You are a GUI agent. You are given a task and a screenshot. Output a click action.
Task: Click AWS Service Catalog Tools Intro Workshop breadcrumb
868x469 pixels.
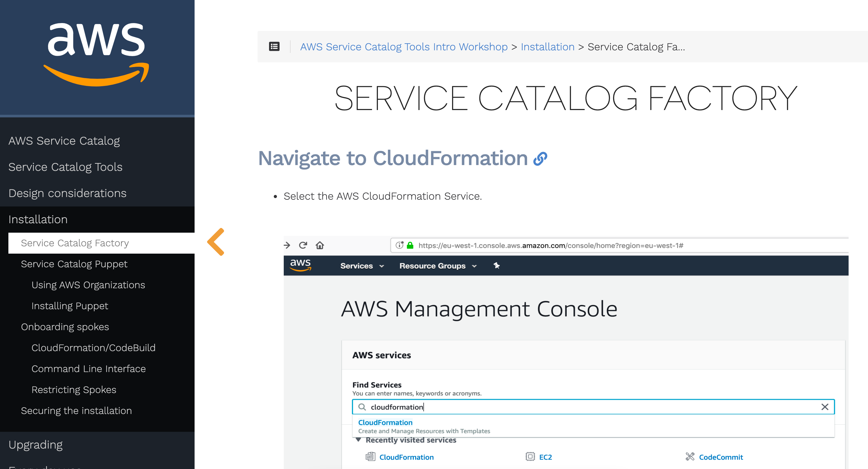point(404,47)
